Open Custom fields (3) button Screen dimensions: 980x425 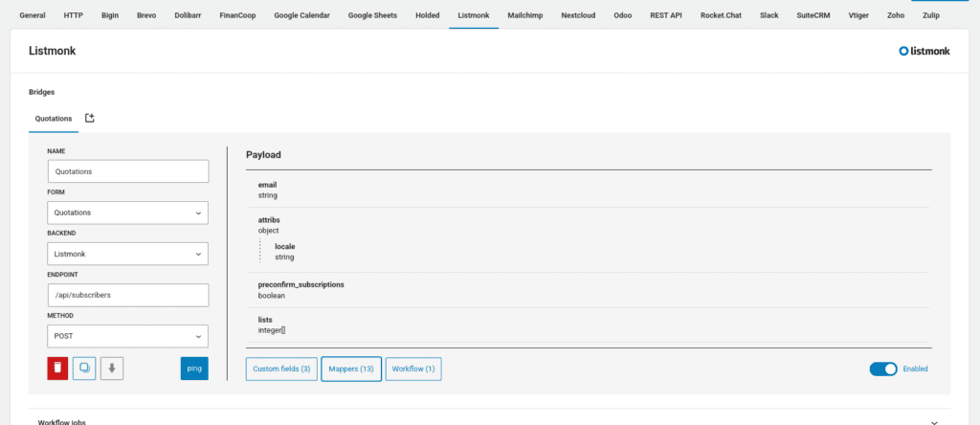[x=281, y=369]
